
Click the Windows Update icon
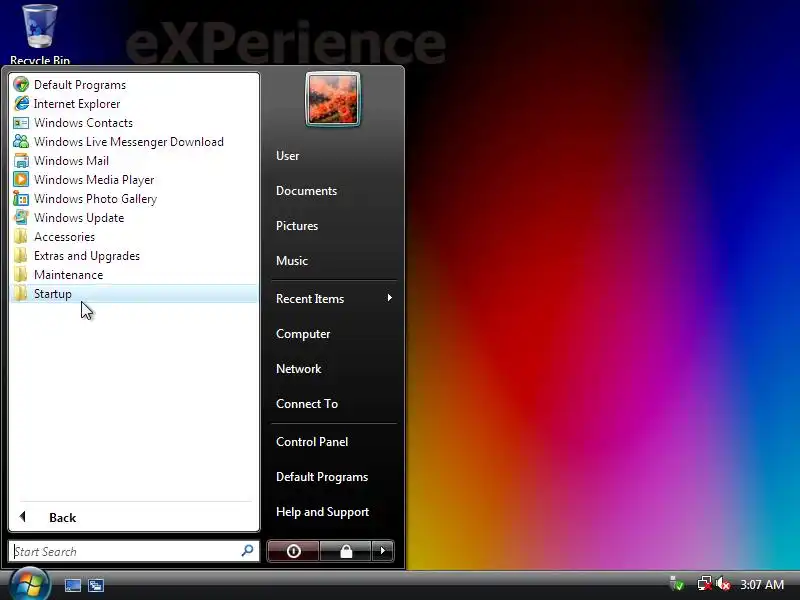point(21,217)
